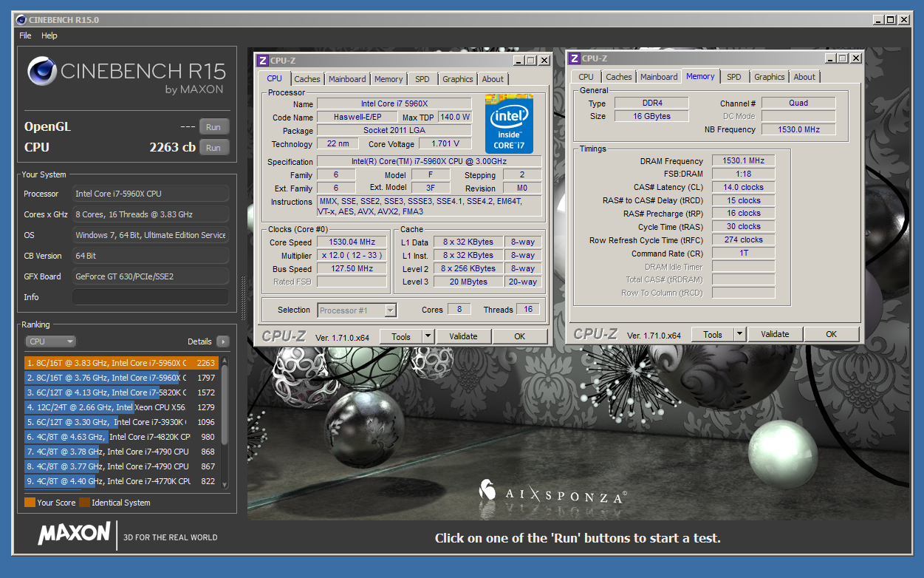Click the Cinebench title bar app icon
924x578 pixels.
(x=21, y=20)
